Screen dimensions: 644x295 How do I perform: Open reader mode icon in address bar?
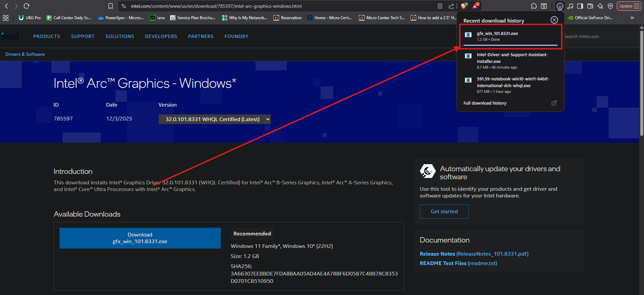coord(440,6)
